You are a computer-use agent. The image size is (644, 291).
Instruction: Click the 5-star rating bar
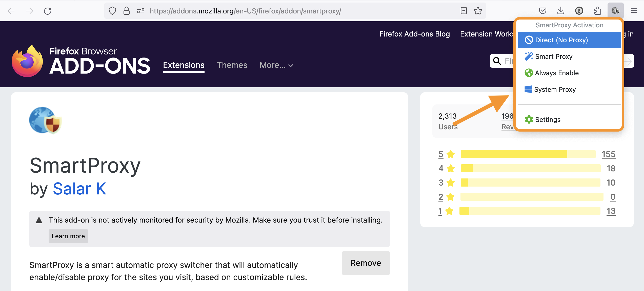click(x=528, y=154)
